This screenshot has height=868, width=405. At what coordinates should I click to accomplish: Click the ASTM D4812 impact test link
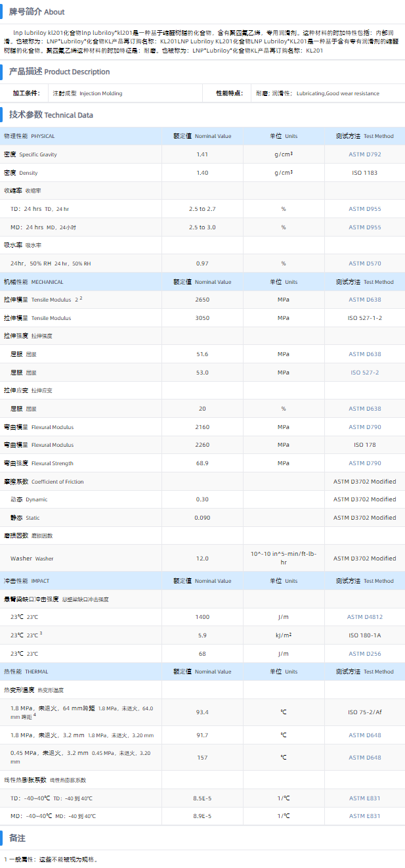[x=364, y=617]
